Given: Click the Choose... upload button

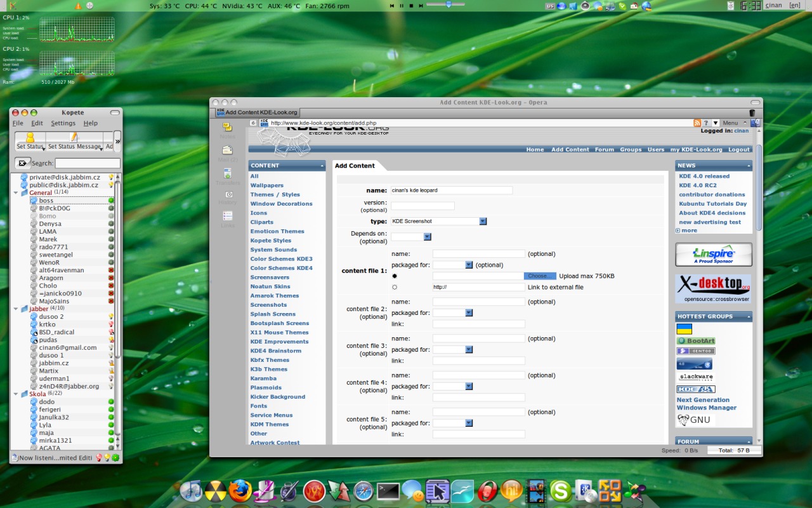Looking at the screenshot, I should pyautogui.click(x=540, y=276).
